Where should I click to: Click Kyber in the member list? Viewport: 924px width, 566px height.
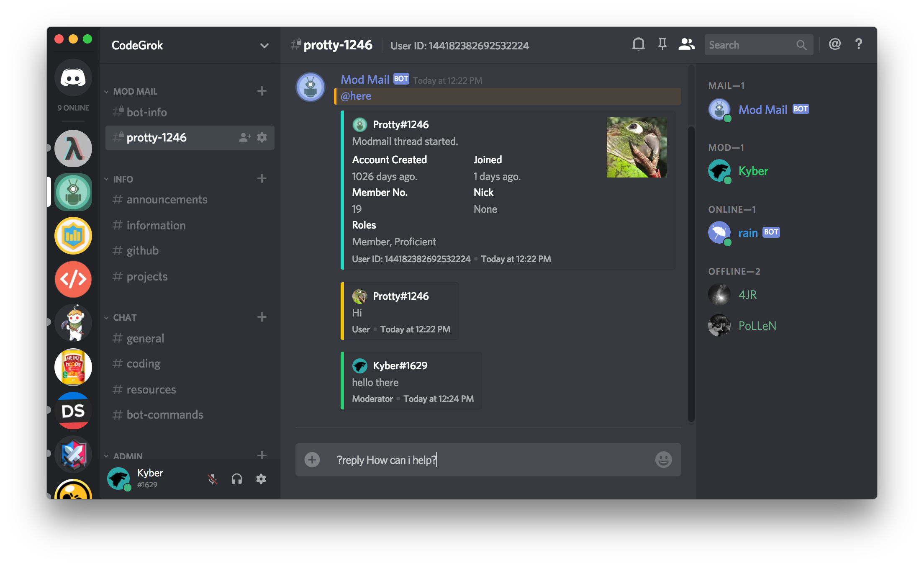(x=753, y=171)
